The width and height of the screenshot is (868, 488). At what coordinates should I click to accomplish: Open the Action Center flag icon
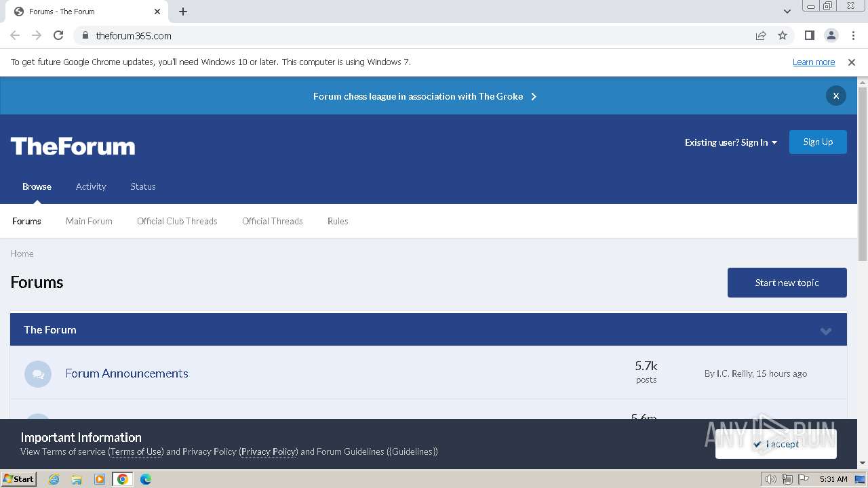click(804, 479)
